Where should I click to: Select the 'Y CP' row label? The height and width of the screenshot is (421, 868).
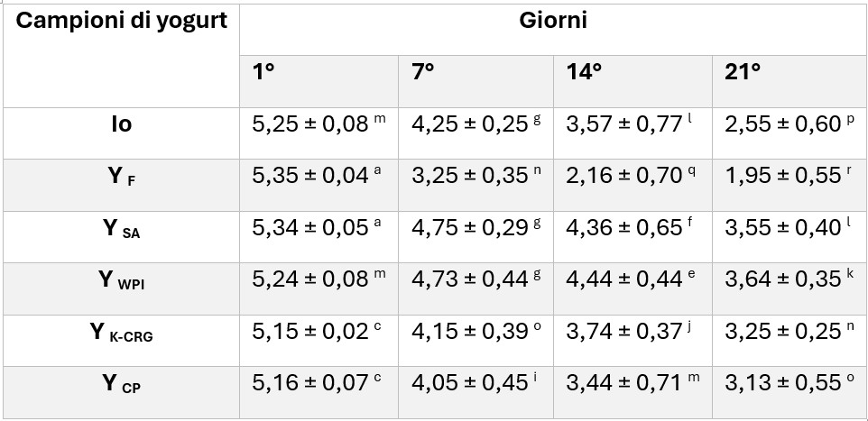coord(121,392)
